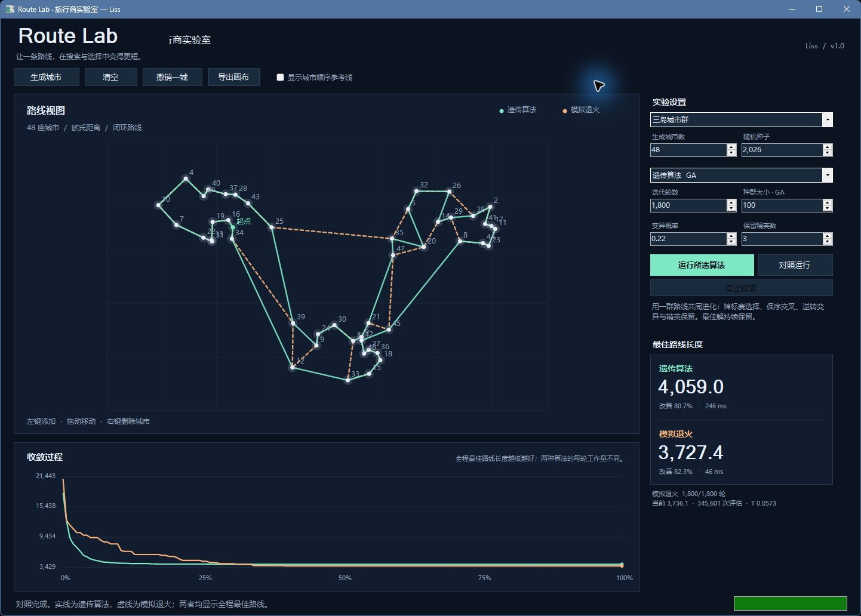Viewport: 861px width, 616px height.
Task: Click the Route Lab app icon in title bar
Action: [x=10, y=9]
